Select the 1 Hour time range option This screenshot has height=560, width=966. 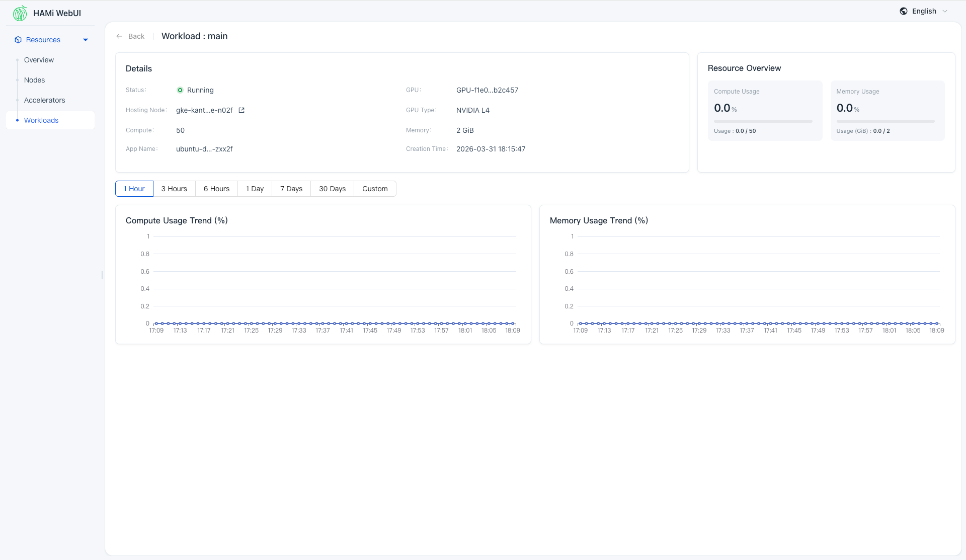click(134, 188)
